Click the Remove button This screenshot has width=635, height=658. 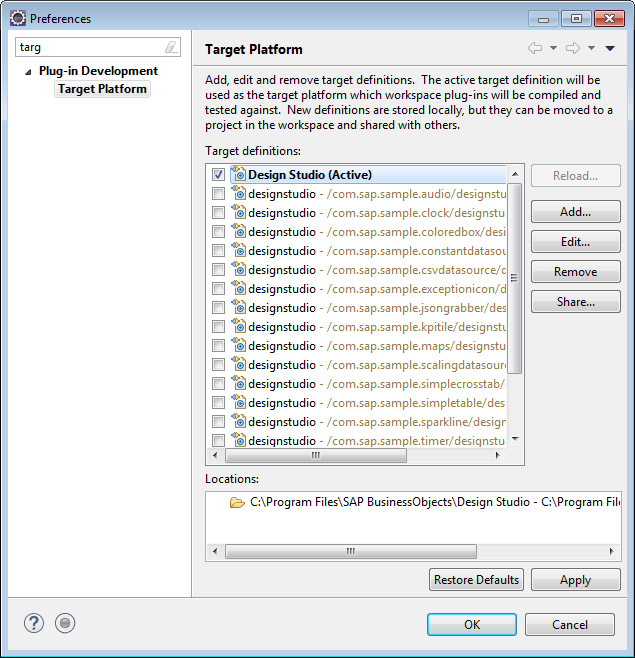[575, 272]
